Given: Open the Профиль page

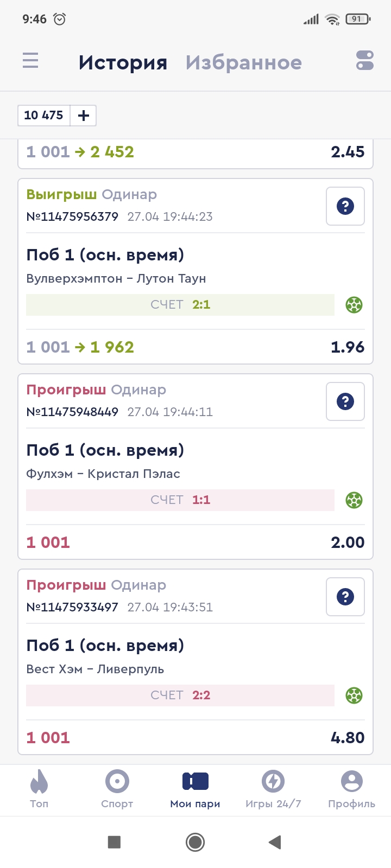Looking at the screenshot, I should click(351, 789).
